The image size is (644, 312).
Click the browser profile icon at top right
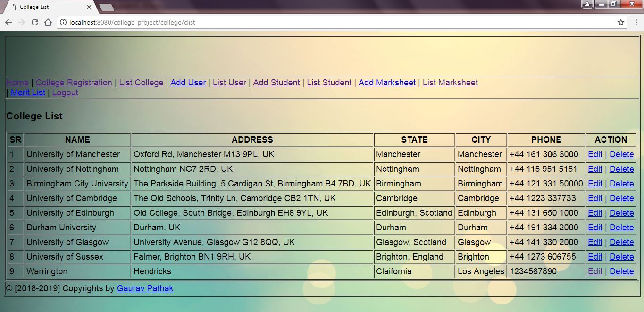586,4
